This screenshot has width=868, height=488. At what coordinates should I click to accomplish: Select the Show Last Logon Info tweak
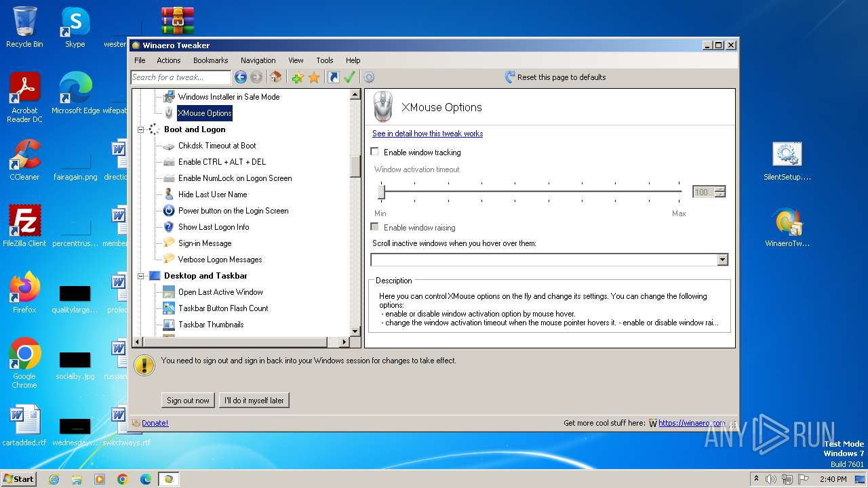[x=214, y=227]
